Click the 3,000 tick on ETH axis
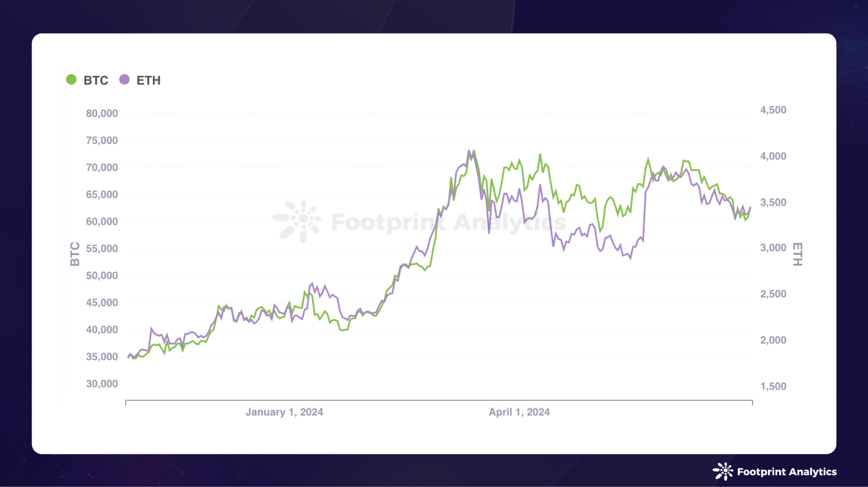Viewport: 868px width, 487px height. click(773, 248)
